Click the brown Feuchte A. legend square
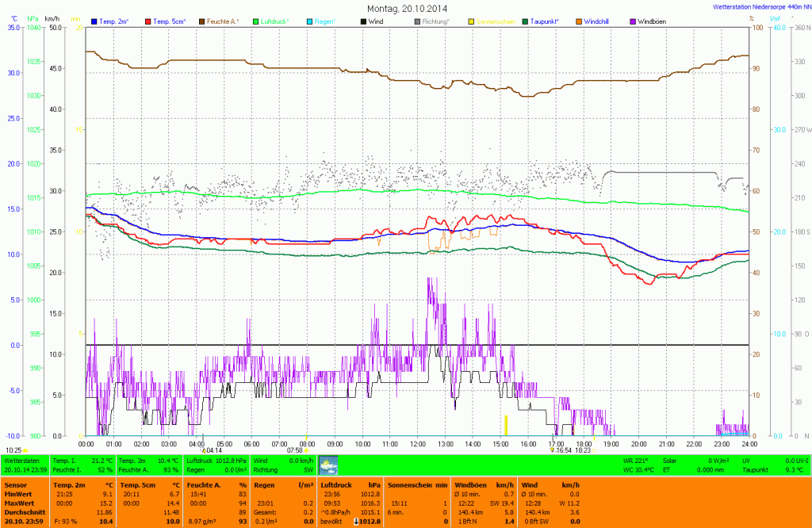Viewport: 812px width, 528px height. (x=202, y=21)
